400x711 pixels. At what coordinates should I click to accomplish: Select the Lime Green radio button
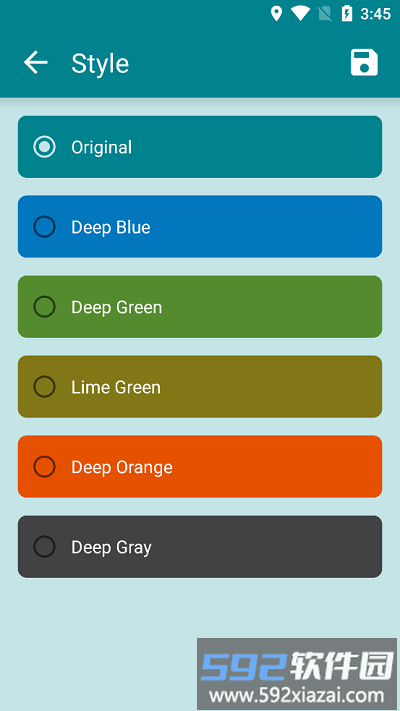tap(44, 386)
